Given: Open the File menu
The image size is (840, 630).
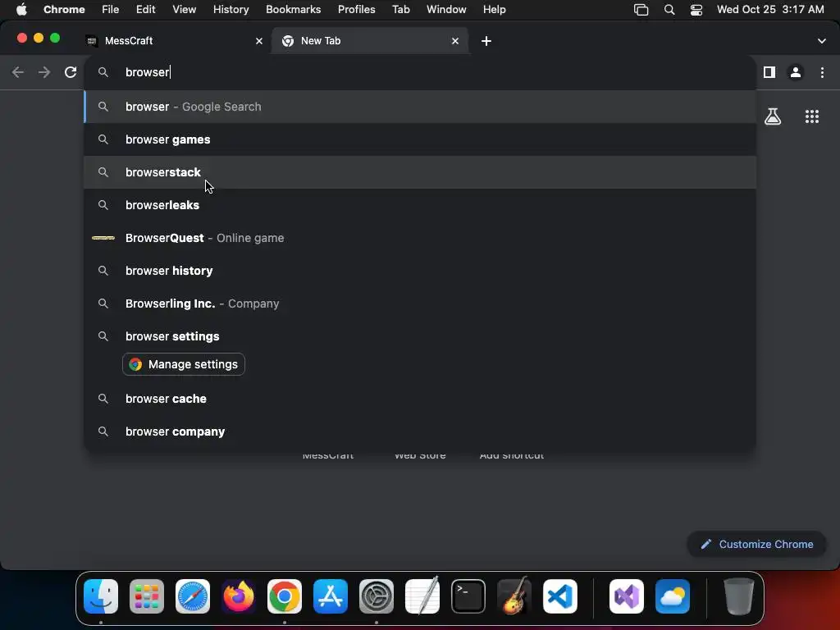Looking at the screenshot, I should click(x=110, y=10).
